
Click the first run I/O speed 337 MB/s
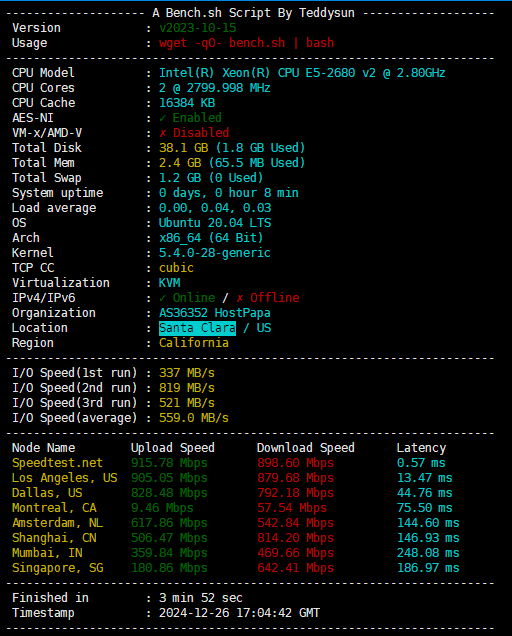tap(187, 373)
